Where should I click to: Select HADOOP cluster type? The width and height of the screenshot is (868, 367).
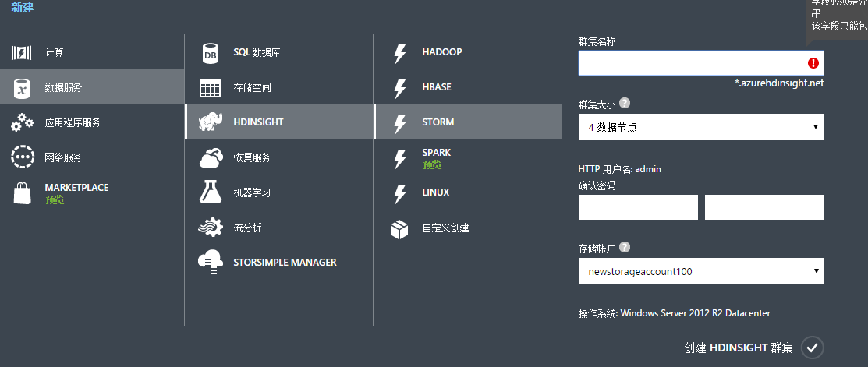pyautogui.click(x=441, y=52)
